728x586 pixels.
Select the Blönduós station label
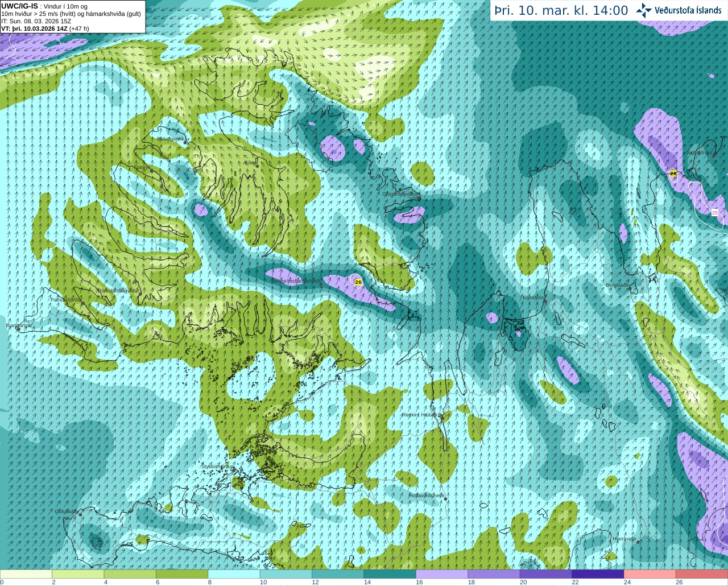click(x=533, y=298)
